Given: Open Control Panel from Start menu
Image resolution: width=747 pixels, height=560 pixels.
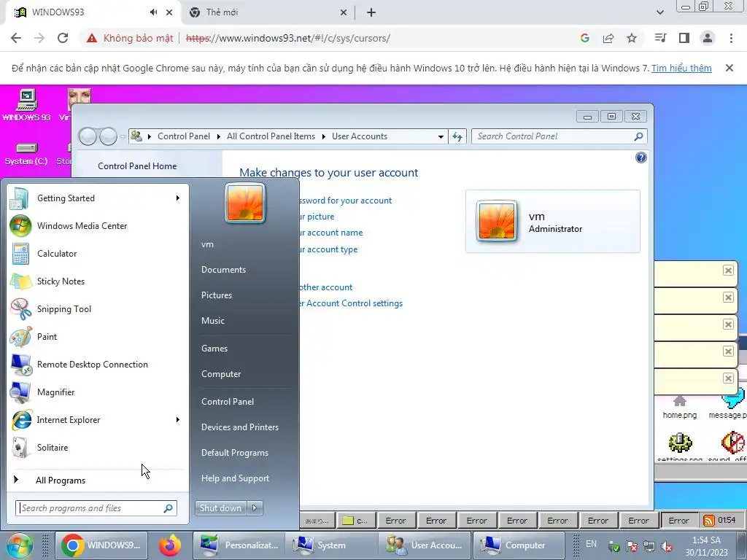Looking at the screenshot, I should point(228,402).
